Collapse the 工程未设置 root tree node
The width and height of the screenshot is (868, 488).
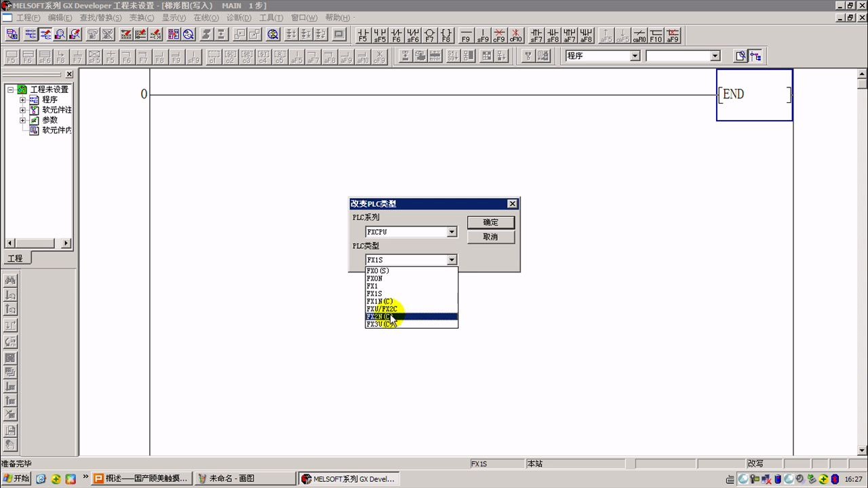point(11,89)
